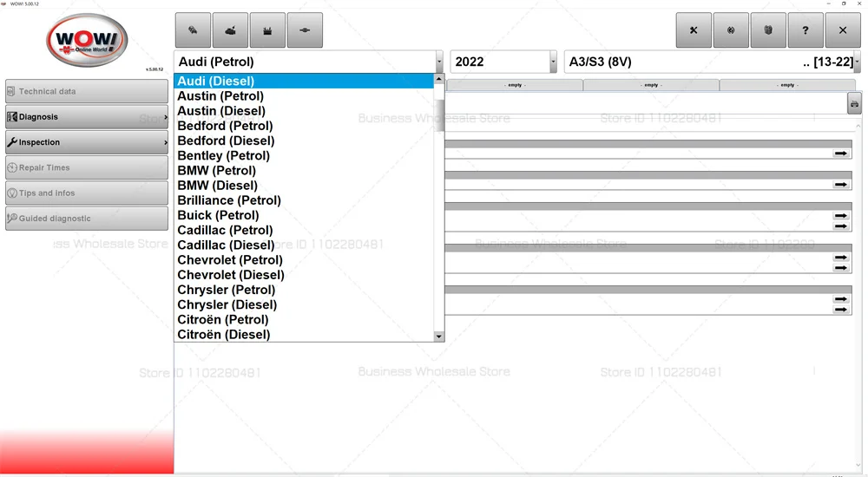Choose Citroën (Diesel)

pyautogui.click(x=304, y=335)
